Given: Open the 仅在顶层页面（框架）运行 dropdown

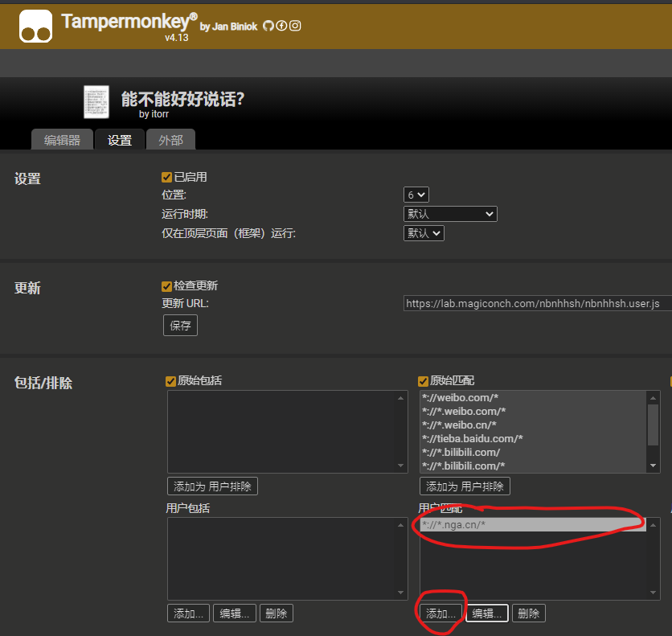Looking at the screenshot, I should click(424, 232).
